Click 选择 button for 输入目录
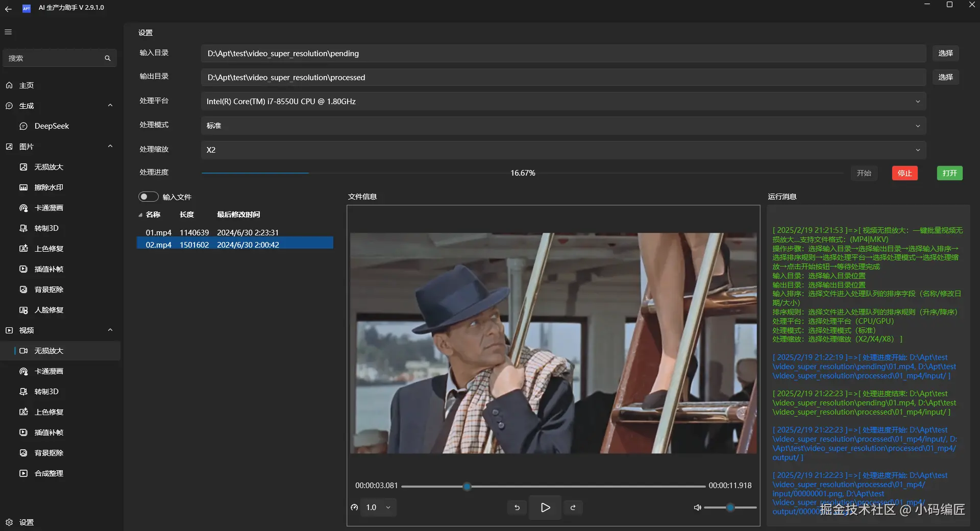980x531 pixels. click(x=946, y=53)
